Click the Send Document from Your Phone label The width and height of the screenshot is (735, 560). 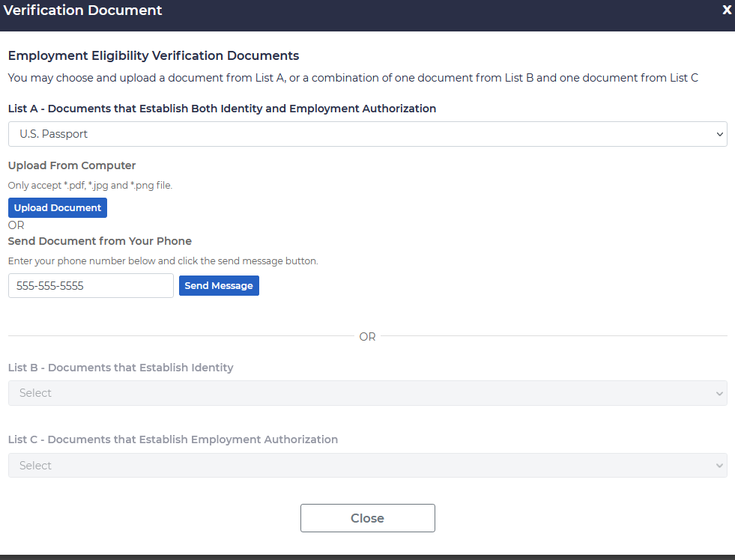tap(100, 241)
